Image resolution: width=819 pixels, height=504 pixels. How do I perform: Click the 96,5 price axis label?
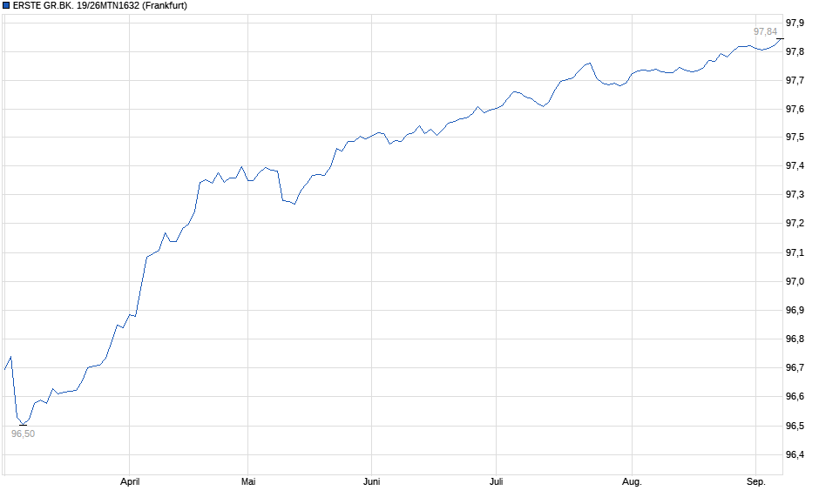[x=795, y=427]
